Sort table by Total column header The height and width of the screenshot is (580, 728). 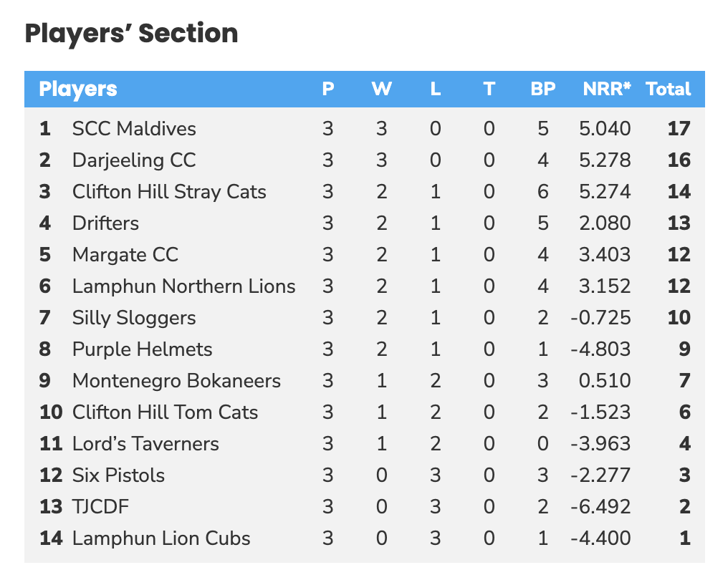pyautogui.click(x=668, y=90)
